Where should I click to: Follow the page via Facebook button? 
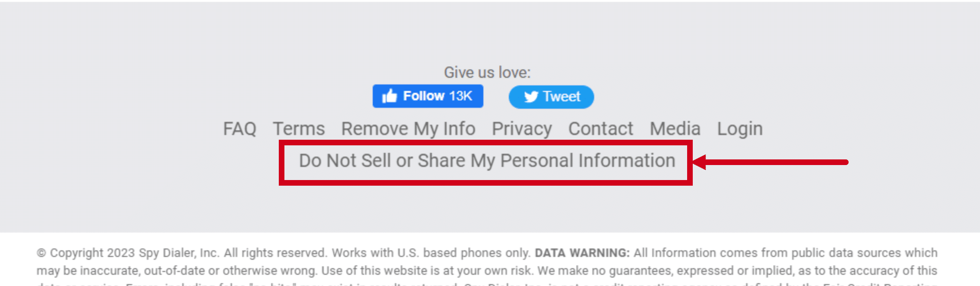click(428, 96)
